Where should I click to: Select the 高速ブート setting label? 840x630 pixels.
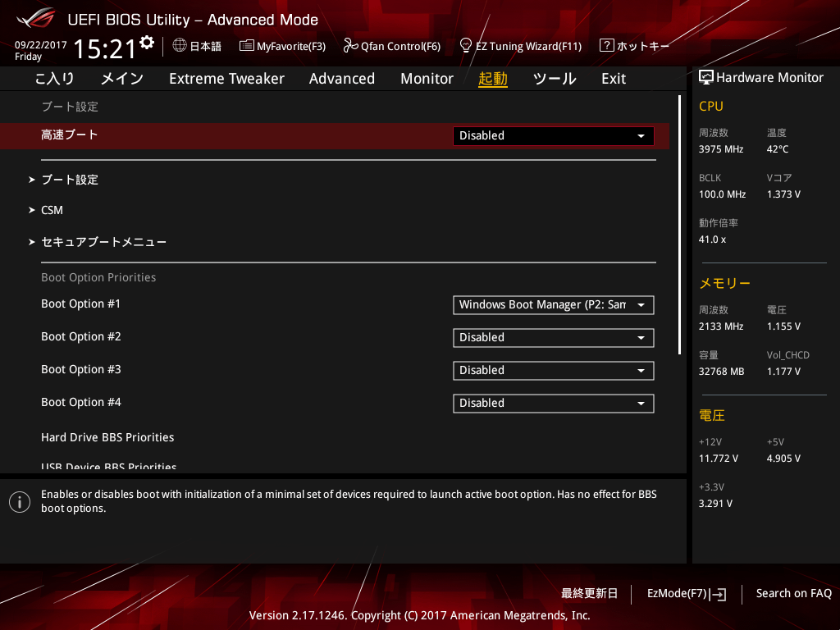70,135
